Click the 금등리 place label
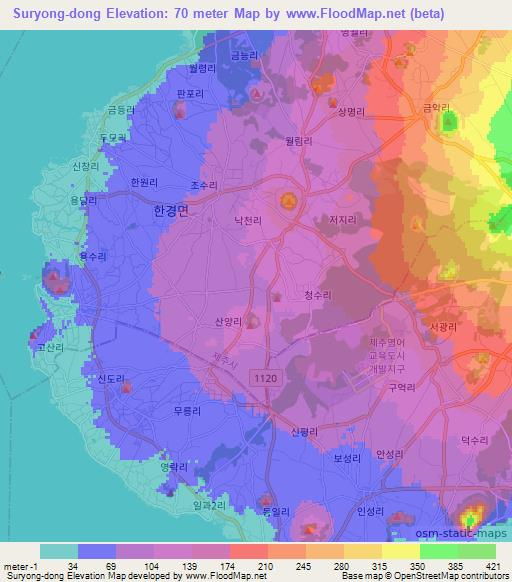The height and width of the screenshot is (582, 512). 121,110
